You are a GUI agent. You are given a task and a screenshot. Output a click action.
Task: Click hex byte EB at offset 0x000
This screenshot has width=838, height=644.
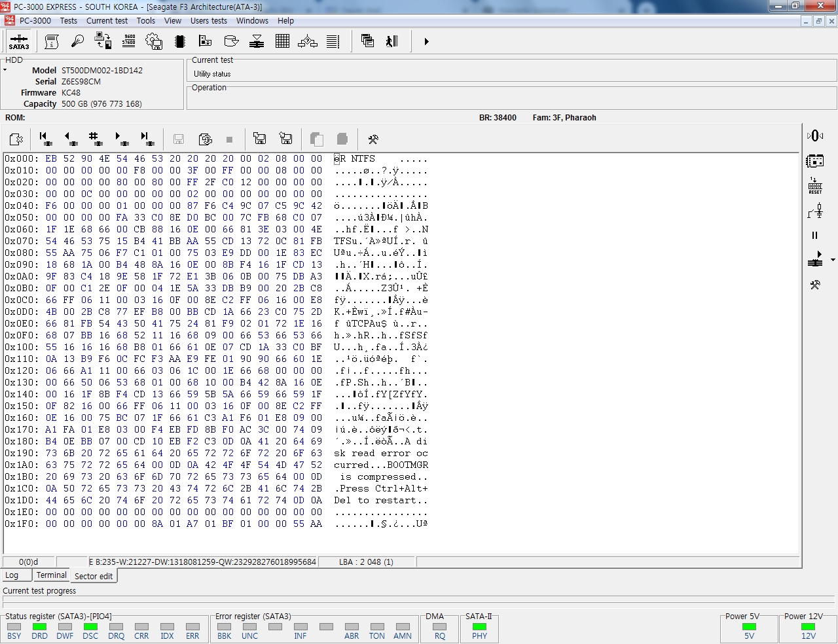click(x=51, y=158)
